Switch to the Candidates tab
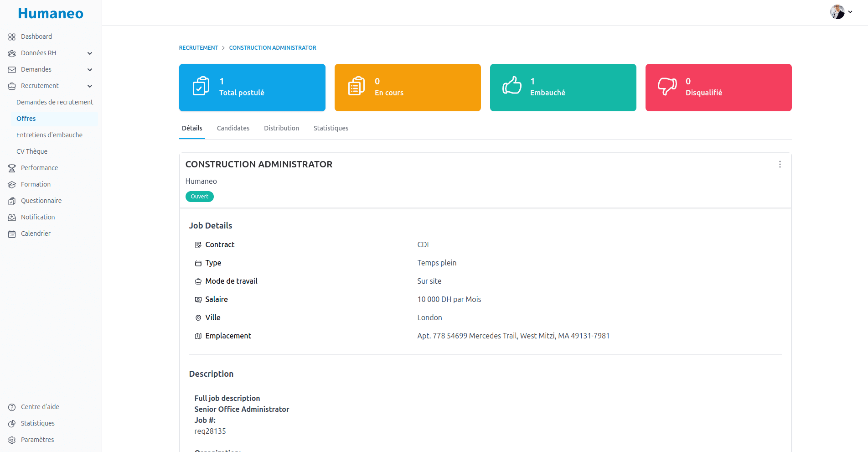Screen dimensions: 868x452 point(233,128)
